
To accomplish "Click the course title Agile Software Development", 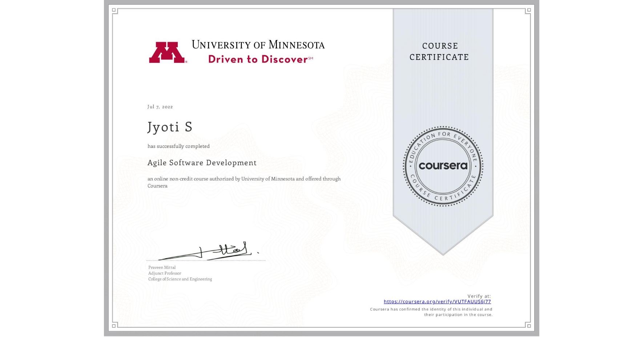I will 202,163.
